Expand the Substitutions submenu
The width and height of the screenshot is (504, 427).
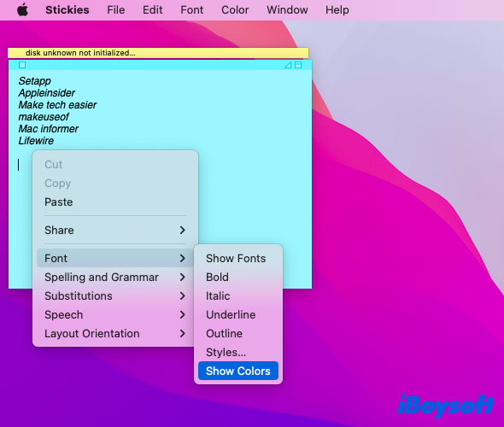pos(115,295)
